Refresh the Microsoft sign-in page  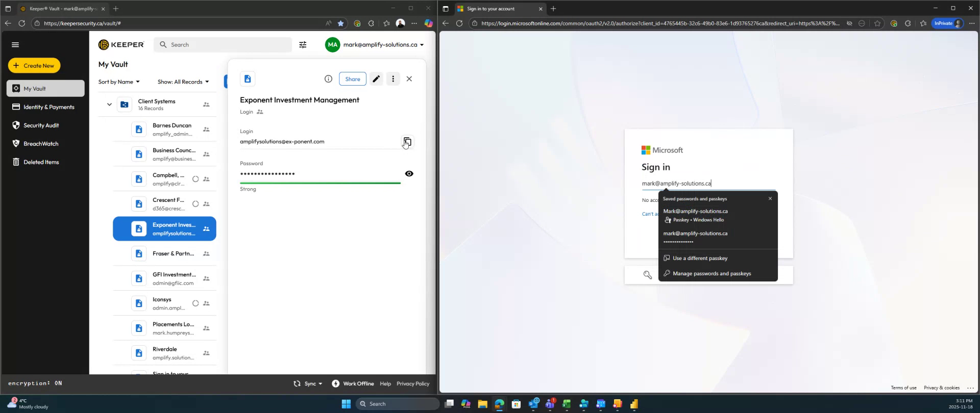[459, 23]
